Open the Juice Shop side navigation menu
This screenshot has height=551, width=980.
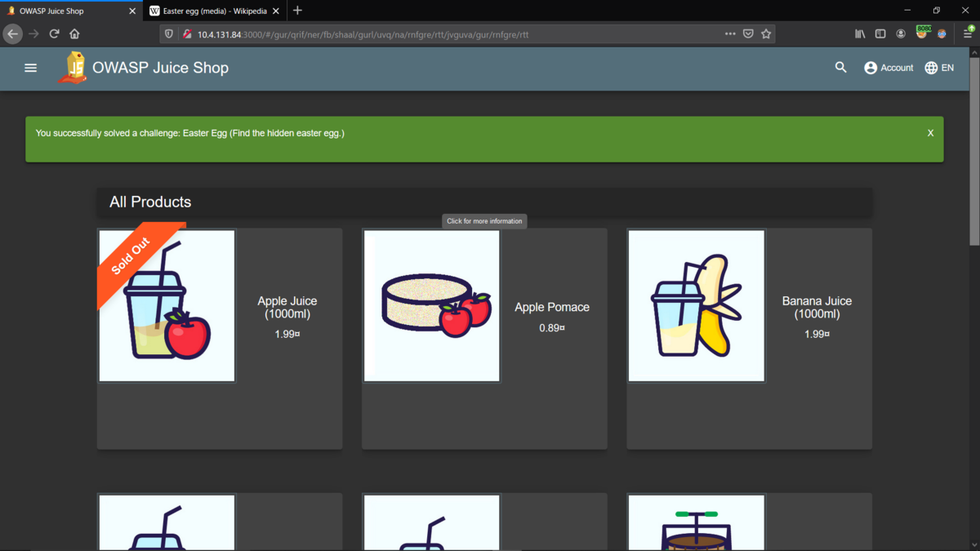31,68
